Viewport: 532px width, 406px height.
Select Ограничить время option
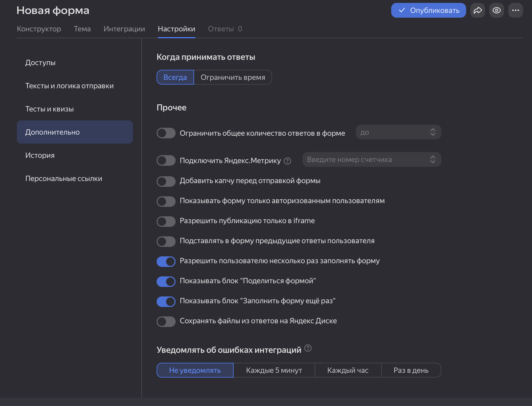233,77
